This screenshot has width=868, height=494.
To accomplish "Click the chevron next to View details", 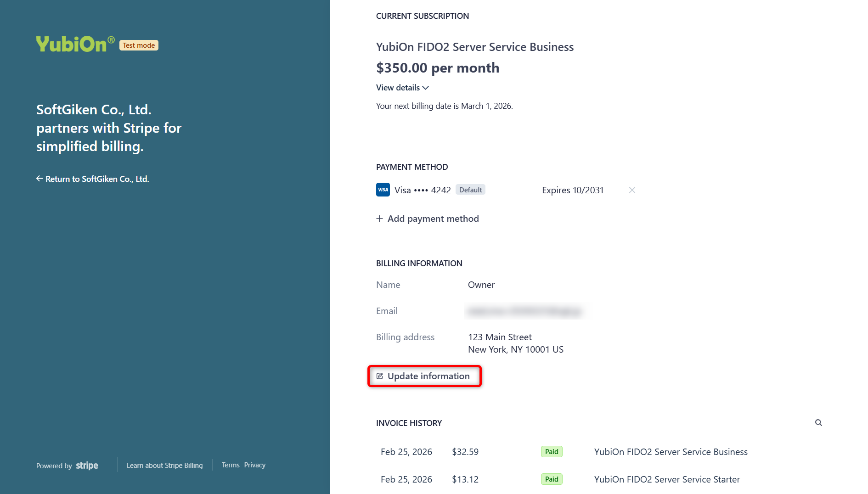I will click(425, 88).
